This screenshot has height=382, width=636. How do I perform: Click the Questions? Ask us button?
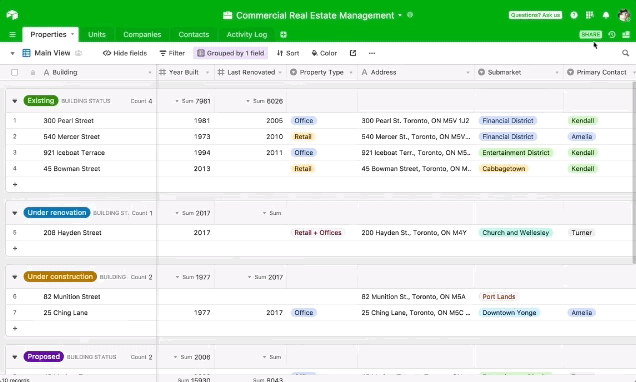coord(535,15)
